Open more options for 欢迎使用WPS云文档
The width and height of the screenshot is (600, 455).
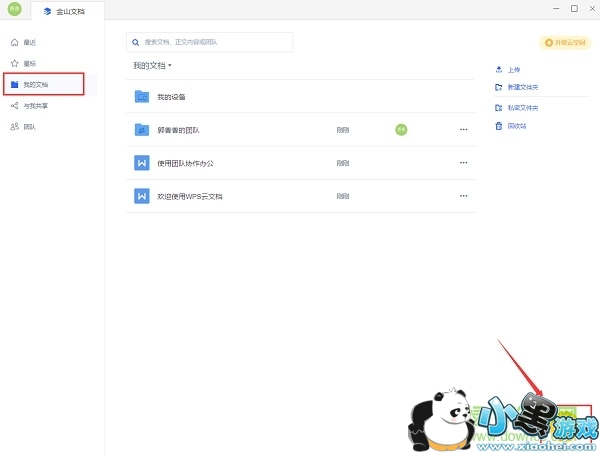click(x=463, y=196)
